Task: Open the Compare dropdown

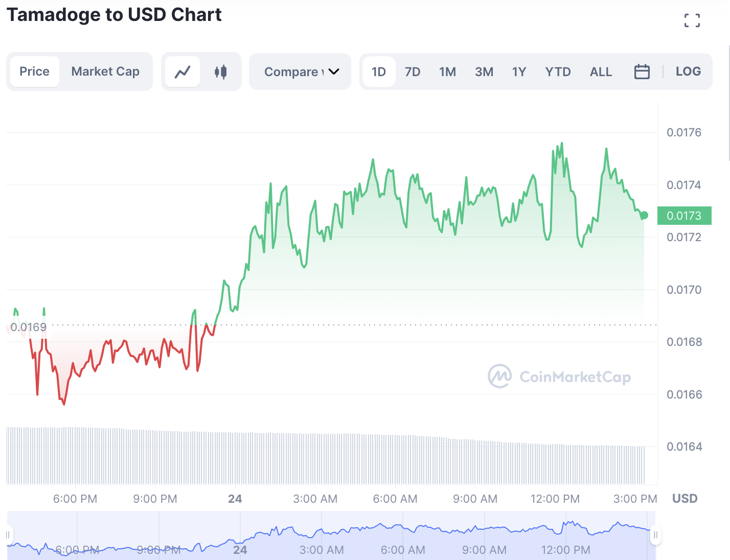Action: coord(300,72)
